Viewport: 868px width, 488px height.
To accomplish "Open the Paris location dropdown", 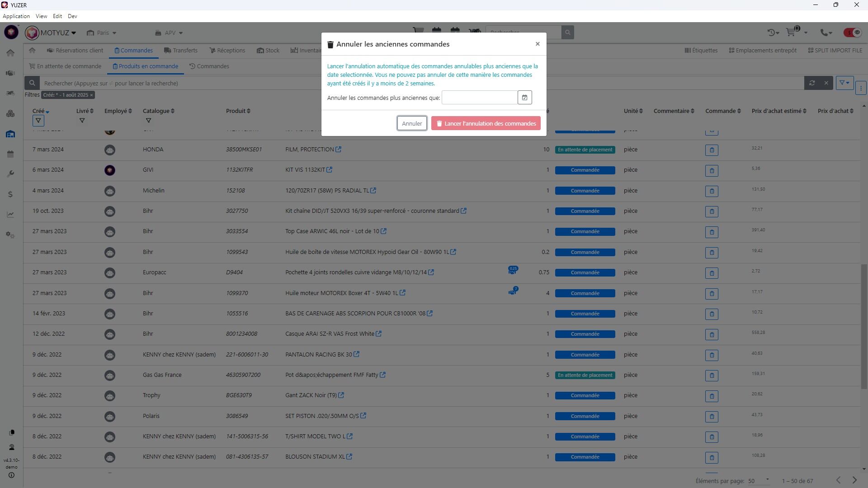I will pos(102,33).
